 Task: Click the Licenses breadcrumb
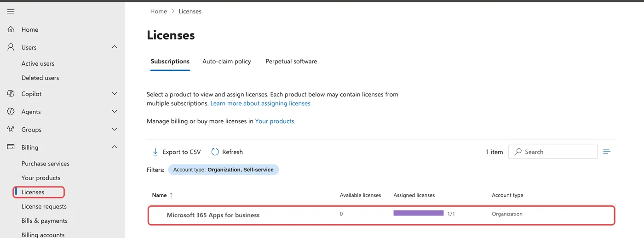coord(190,11)
